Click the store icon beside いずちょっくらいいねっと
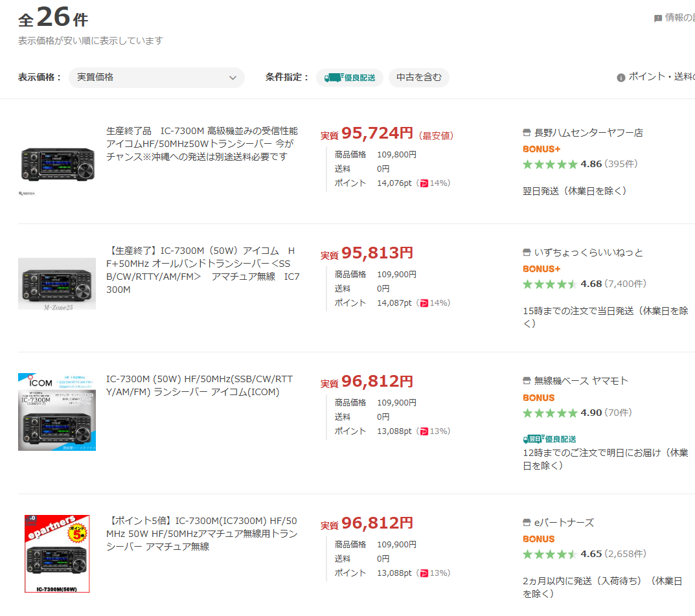 [527, 253]
